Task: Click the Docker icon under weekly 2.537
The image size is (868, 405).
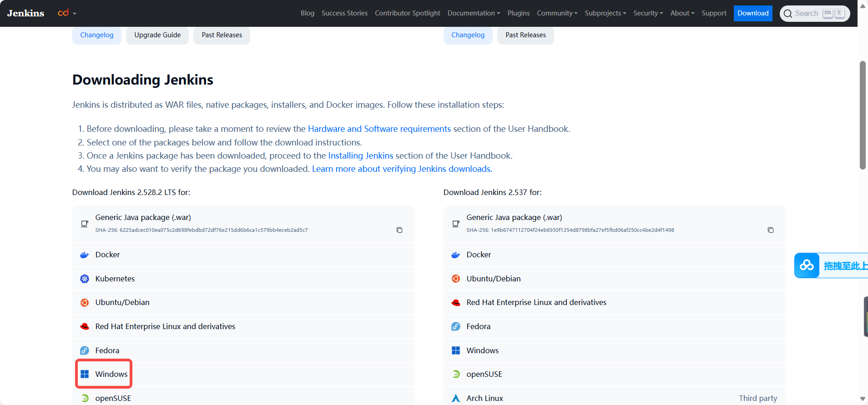Action: pos(456,255)
